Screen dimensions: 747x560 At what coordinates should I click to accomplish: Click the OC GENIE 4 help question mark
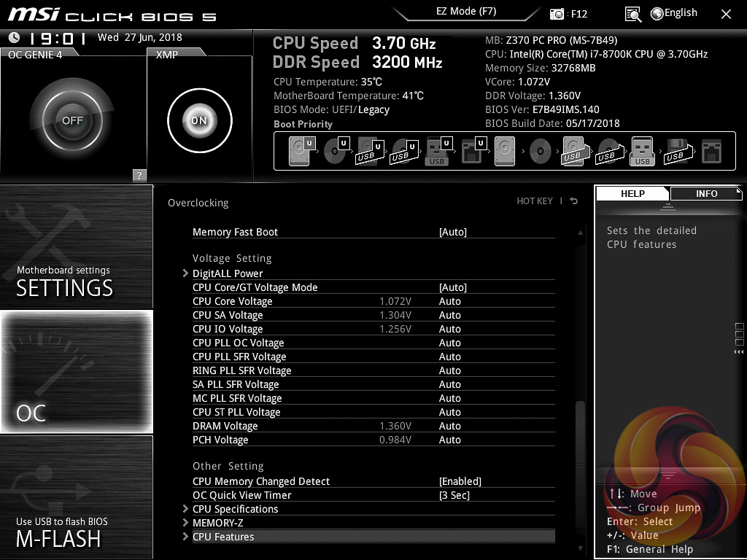pos(139,175)
